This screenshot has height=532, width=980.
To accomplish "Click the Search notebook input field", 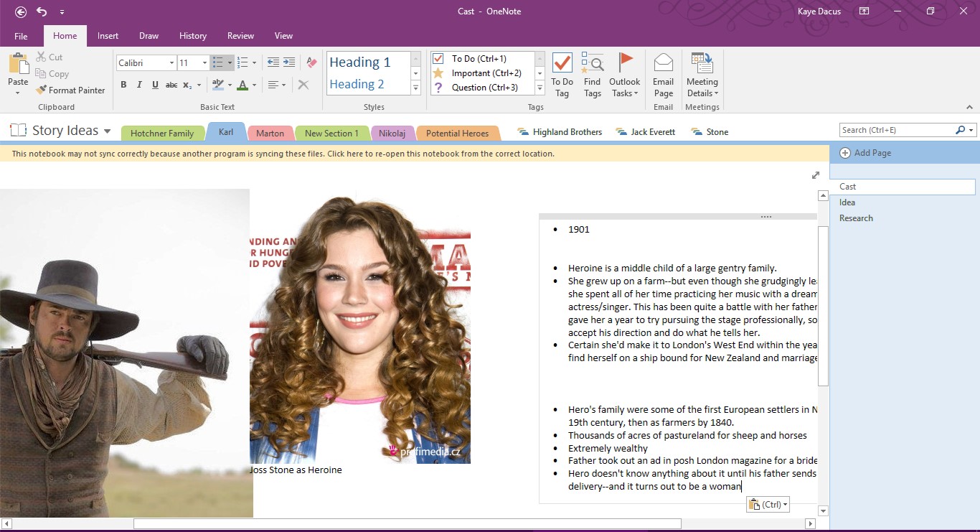I will click(897, 130).
